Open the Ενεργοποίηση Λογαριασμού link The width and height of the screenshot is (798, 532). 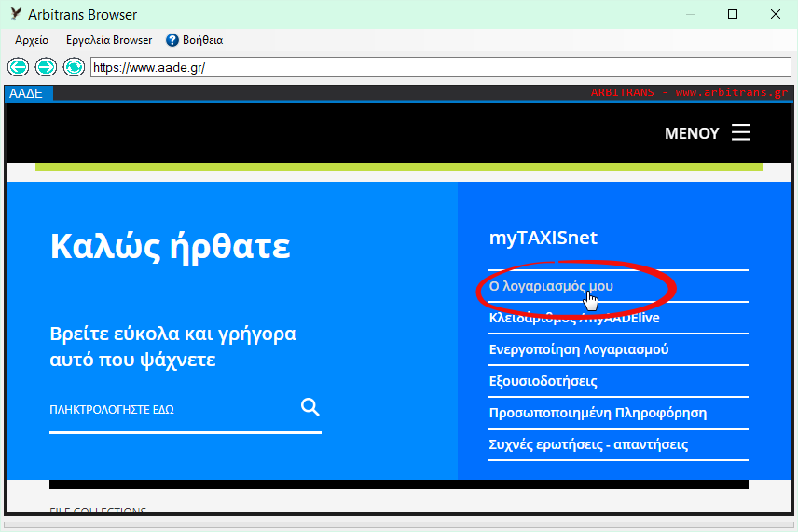579,349
